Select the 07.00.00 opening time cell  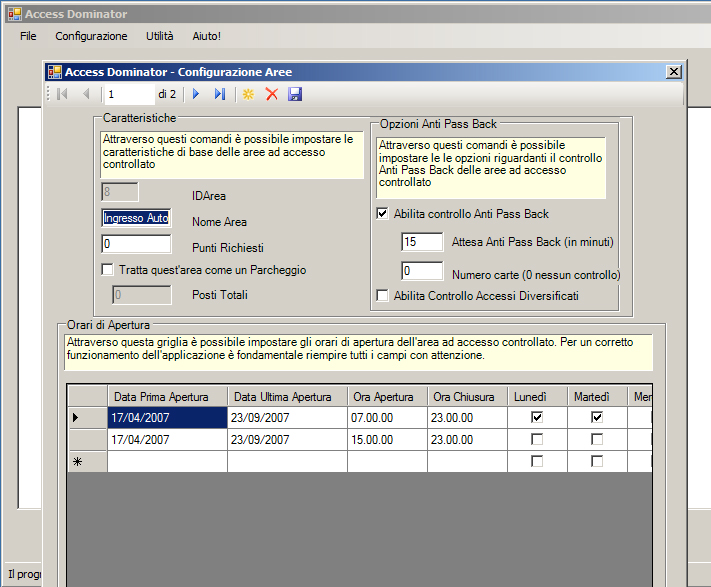point(387,417)
